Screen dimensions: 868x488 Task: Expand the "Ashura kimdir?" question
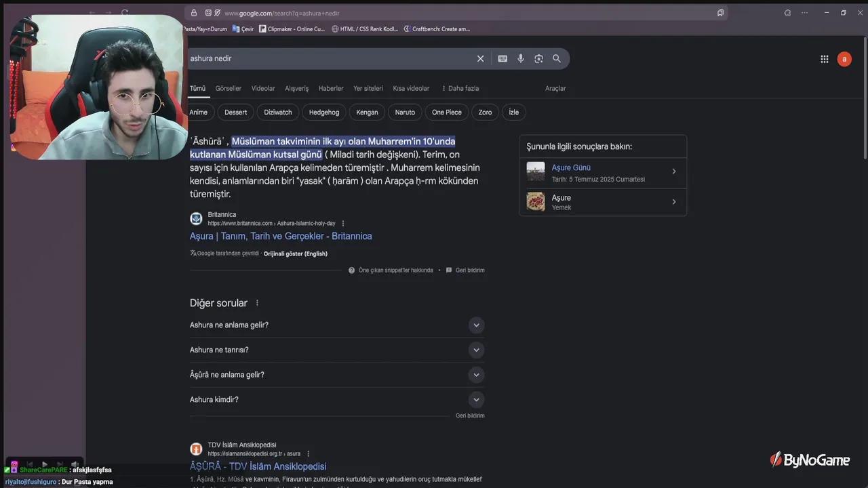pos(476,400)
